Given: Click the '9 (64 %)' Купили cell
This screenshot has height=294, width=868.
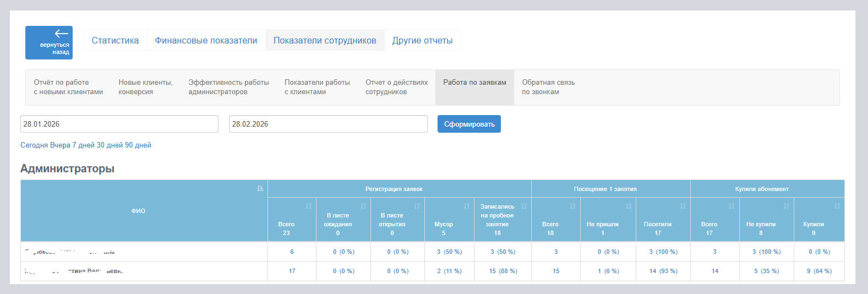Looking at the screenshot, I should click(819, 271).
